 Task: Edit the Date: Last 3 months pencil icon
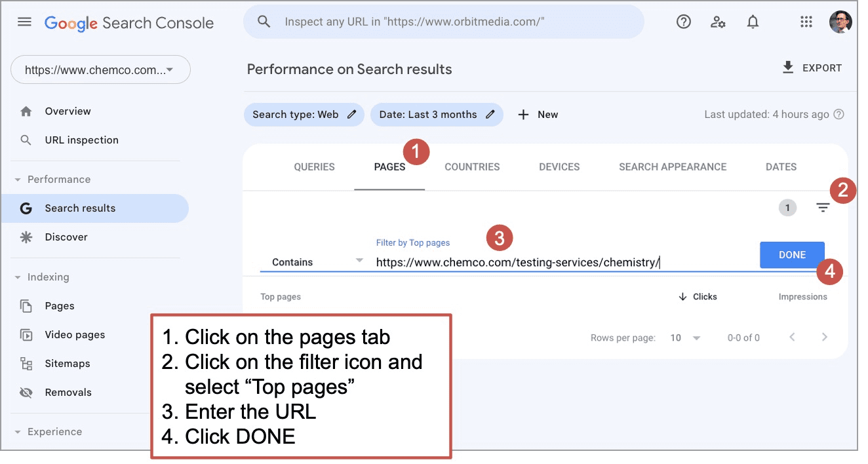pos(490,114)
